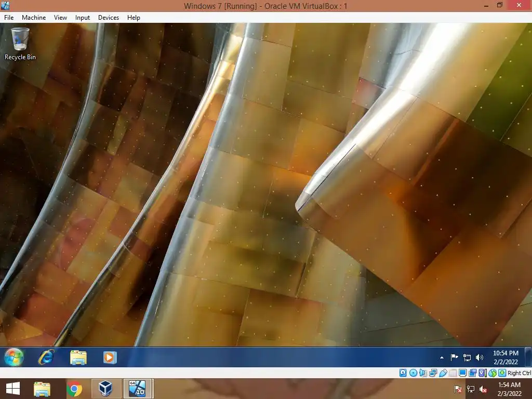Open host Action Center flag with red X

pos(458,389)
